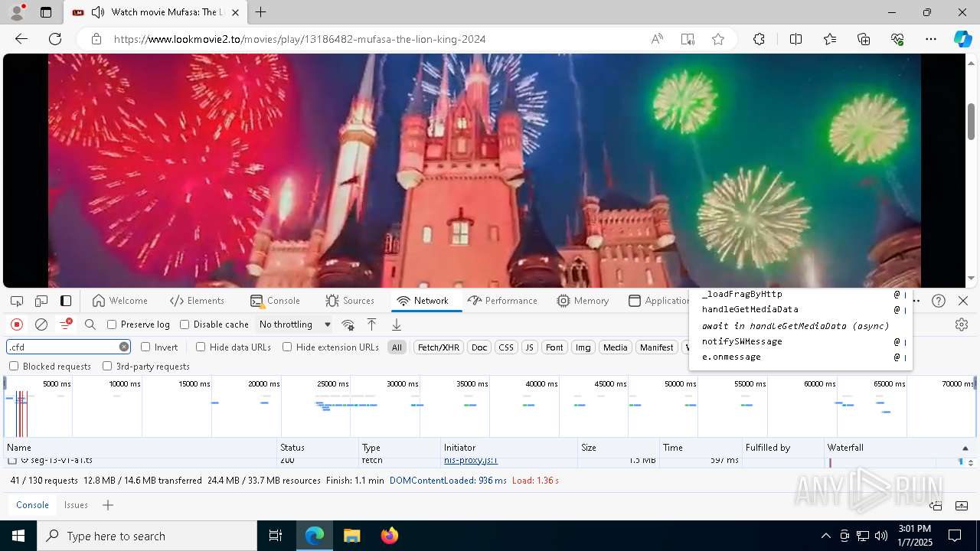Filter requests by JS
The image size is (980, 551).
(x=529, y=347)
